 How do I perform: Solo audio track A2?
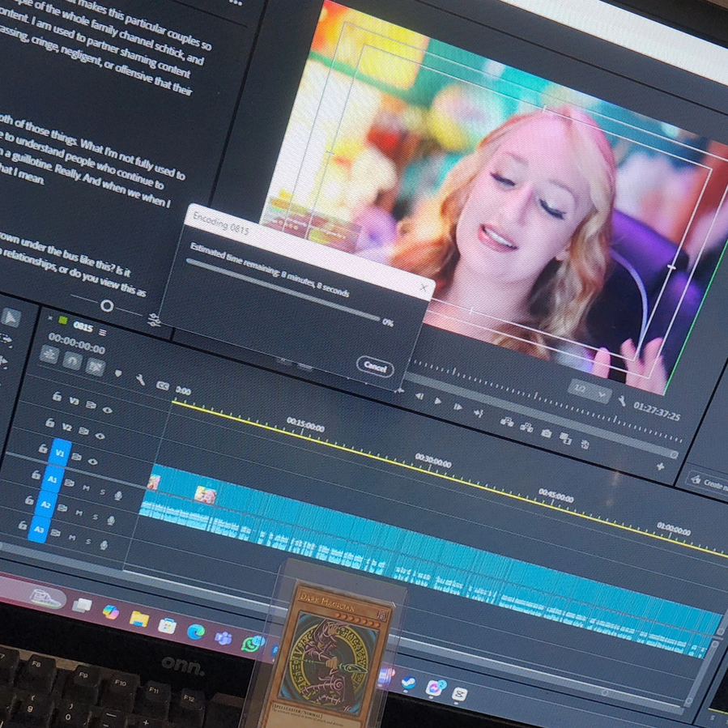pos(96,517)
